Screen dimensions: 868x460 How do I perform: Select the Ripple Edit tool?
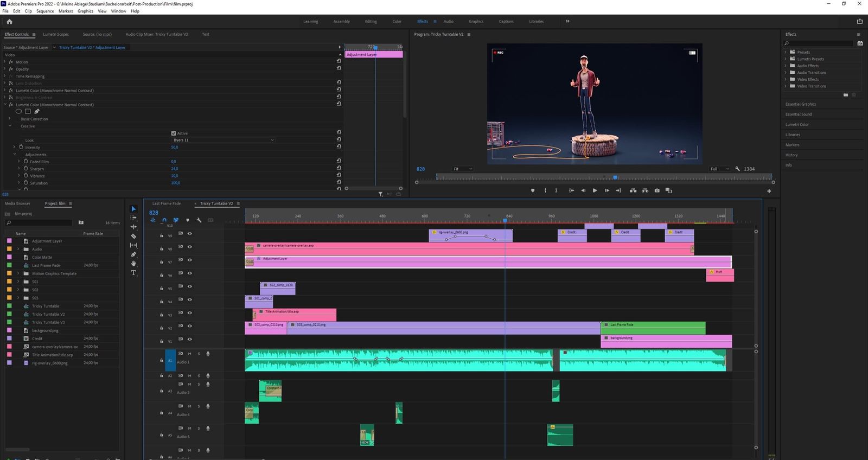click(x=133, y=227)
